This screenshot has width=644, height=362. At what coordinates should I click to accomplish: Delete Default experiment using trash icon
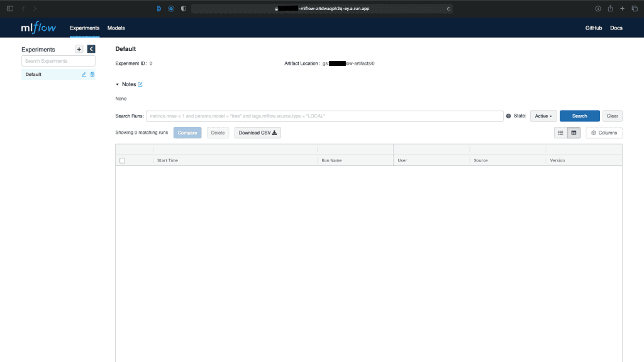coord(92,74)
